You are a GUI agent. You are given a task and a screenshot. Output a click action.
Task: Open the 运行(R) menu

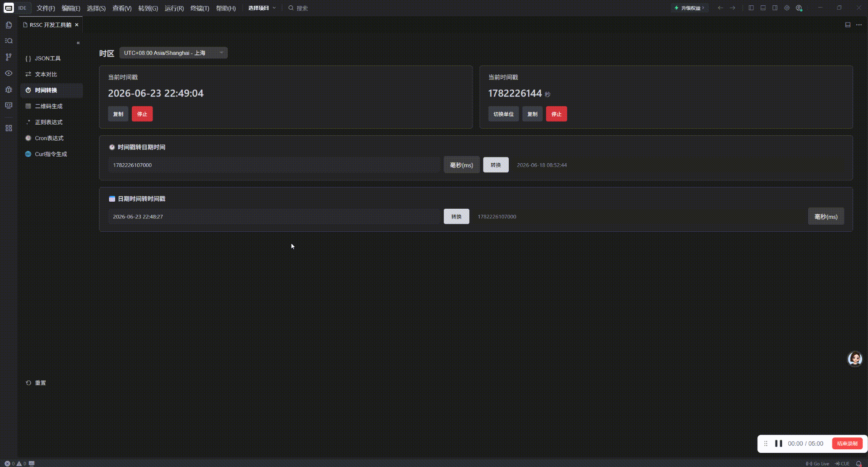(174, 8)
